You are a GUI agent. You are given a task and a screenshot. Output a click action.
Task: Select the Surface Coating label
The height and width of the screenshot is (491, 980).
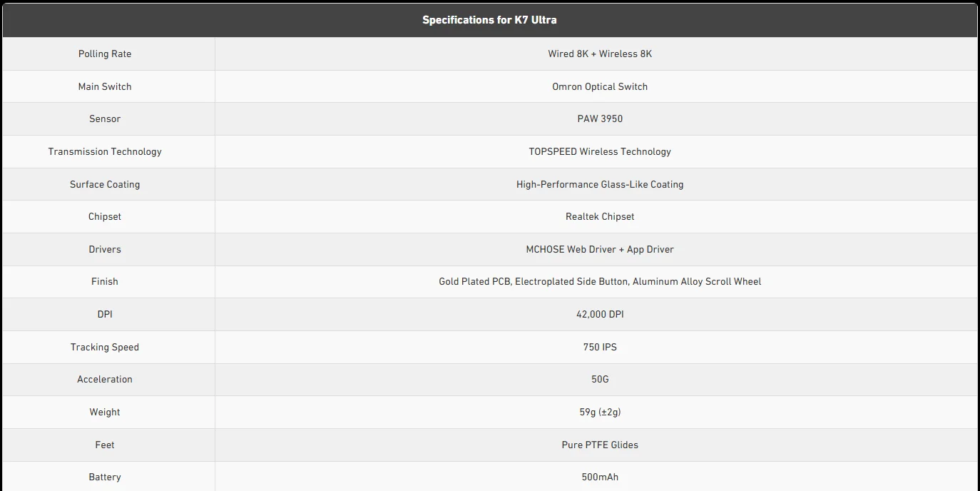[105, 184]
